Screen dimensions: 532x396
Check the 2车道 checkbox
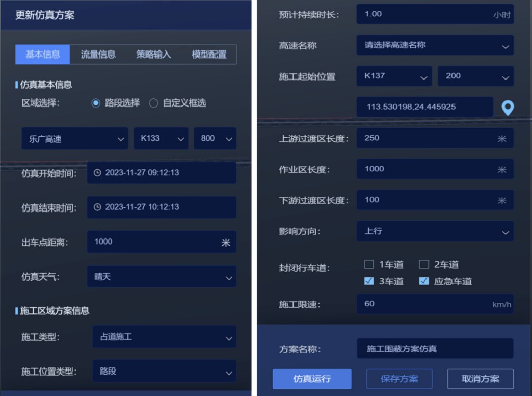pyautogui.click(x=424, y=265)
